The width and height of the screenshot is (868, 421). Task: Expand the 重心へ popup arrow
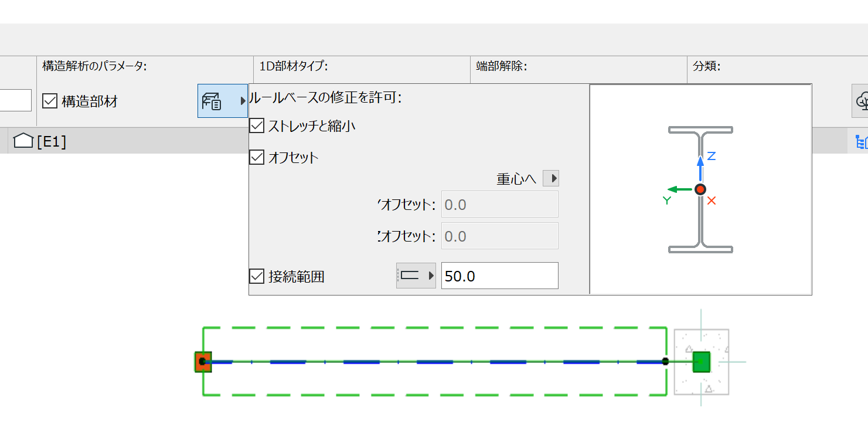click(552, 178)
